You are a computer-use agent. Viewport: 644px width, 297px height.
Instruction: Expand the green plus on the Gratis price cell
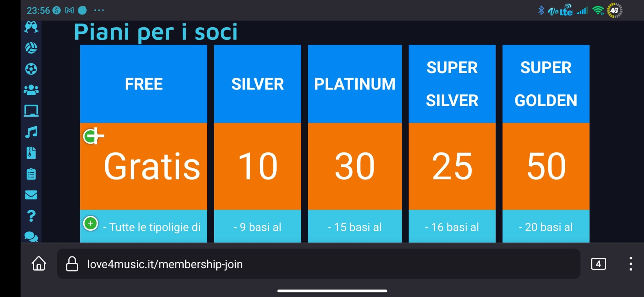pos(91,137)
